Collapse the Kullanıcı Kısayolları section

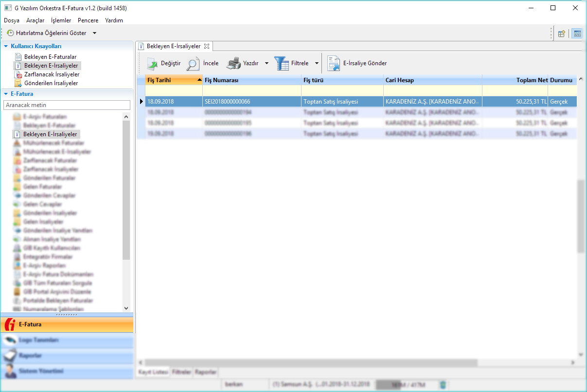point(6,46)
